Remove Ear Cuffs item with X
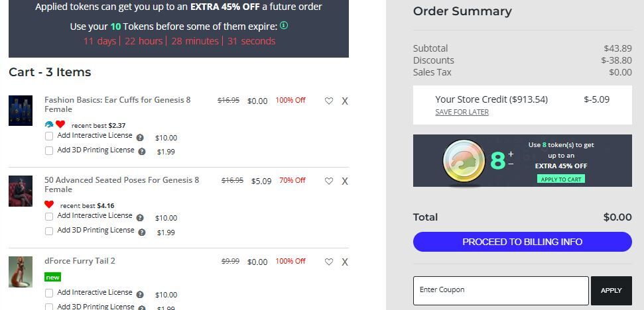644x310 pixels. [x=345, y=101]
